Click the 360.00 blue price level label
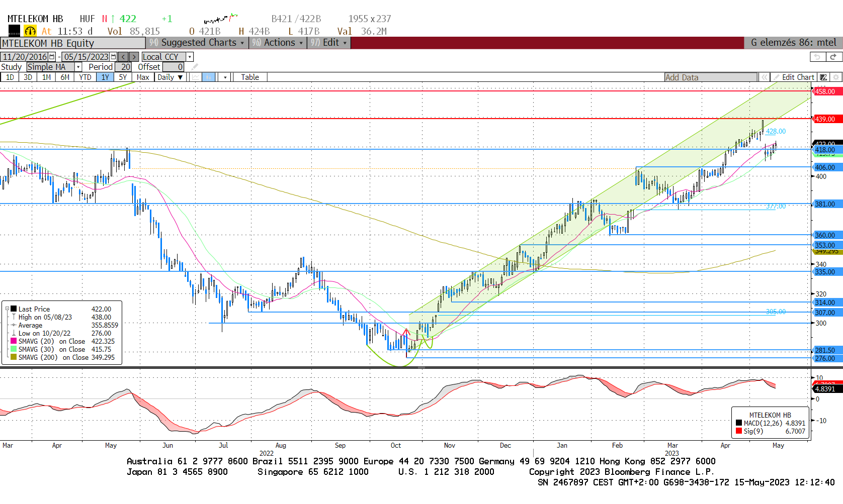 point(828,235)
